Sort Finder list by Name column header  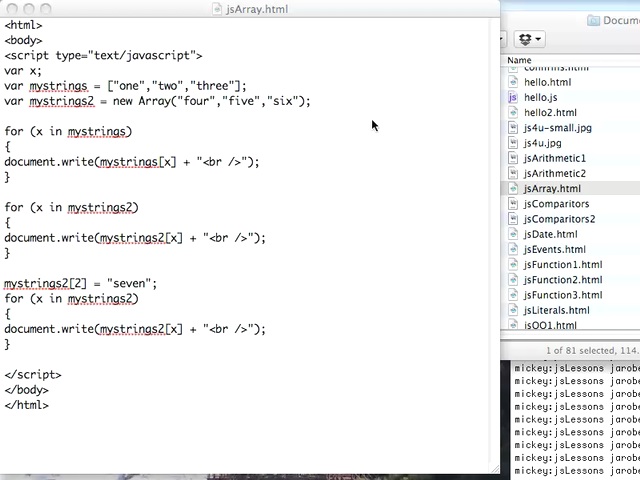tap(519, 60)
